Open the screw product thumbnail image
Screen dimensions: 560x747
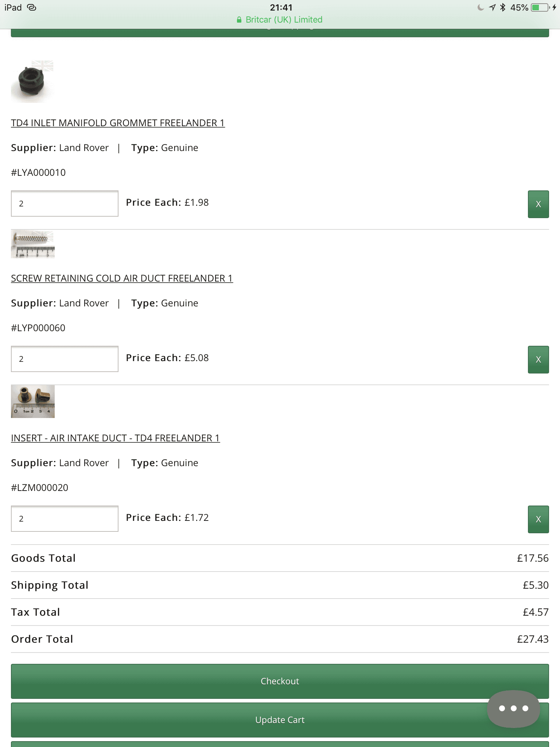[x=33, y=244]
